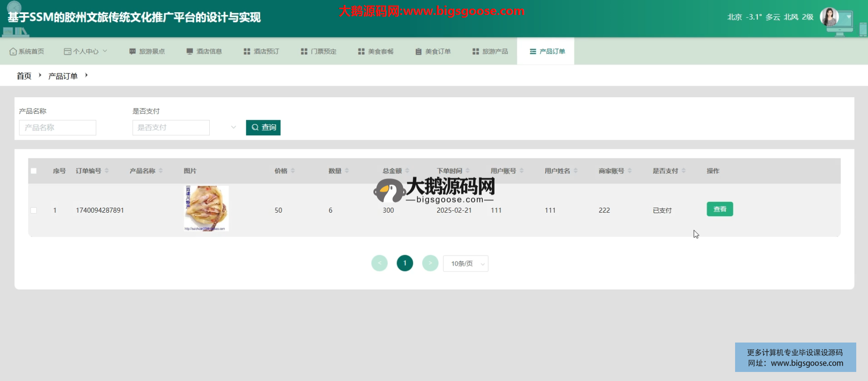Click the green 查看 button

click(720, 209)
